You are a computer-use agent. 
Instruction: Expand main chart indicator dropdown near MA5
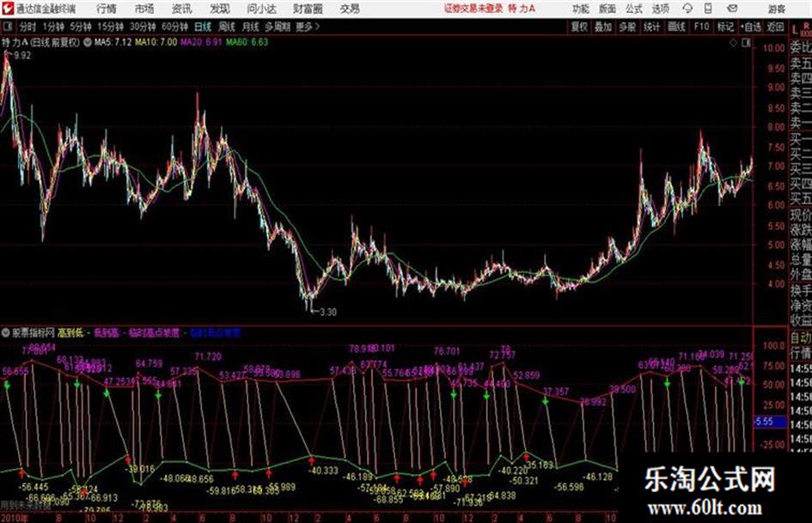tap(88, 42)
